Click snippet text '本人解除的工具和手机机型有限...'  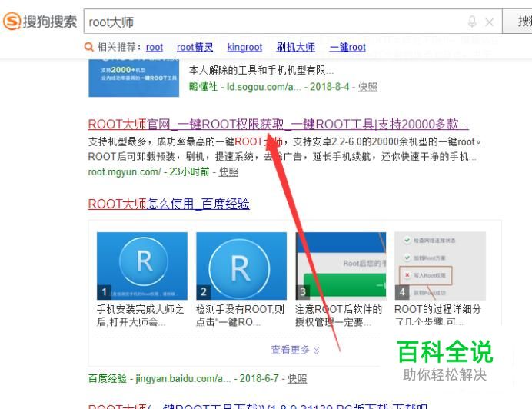[261, 70]
